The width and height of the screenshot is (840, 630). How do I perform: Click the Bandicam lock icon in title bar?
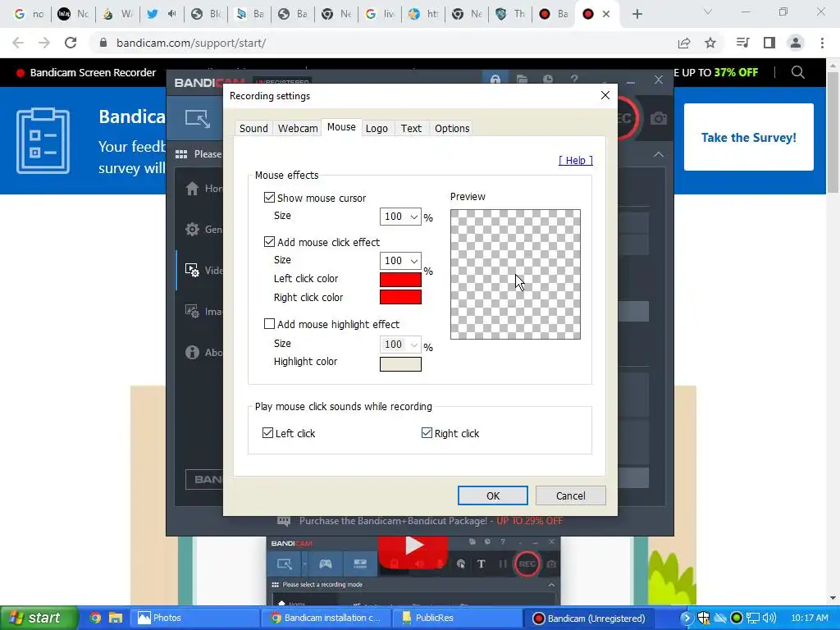click(495, 80)
